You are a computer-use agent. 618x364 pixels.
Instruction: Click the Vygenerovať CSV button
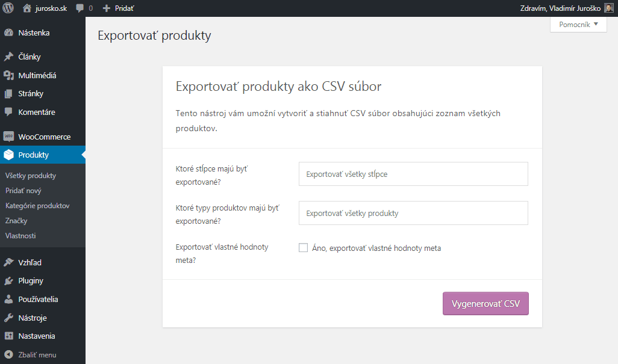(x=485, y=304)
